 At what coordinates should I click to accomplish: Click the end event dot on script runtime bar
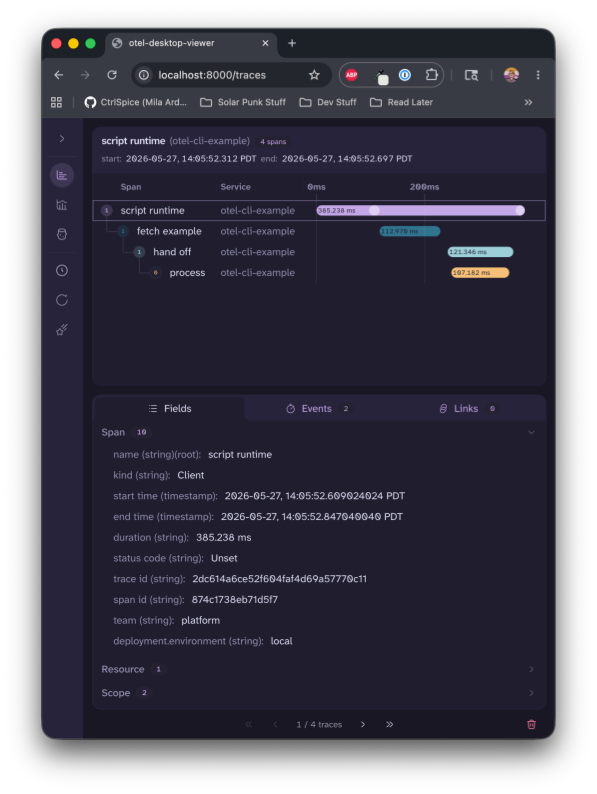tap(520, 211)
